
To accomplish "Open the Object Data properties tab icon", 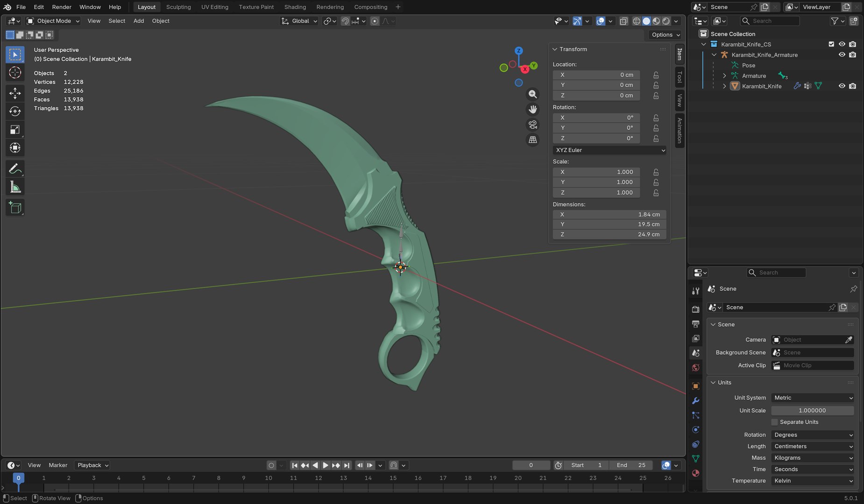I will tap(696, 459).
